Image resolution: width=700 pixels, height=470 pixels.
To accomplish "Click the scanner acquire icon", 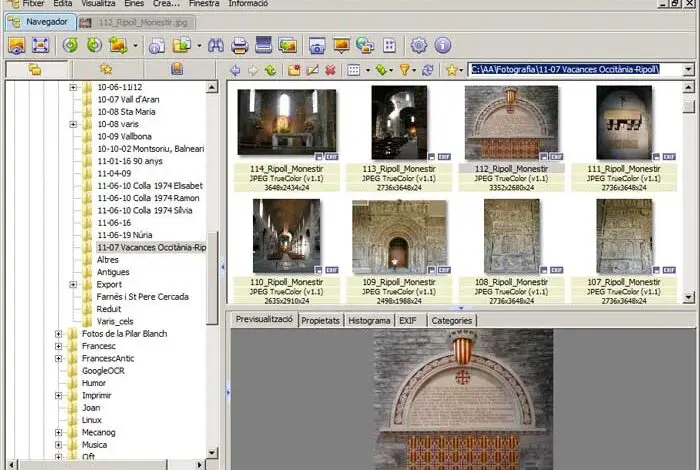I will pos(264,45).
